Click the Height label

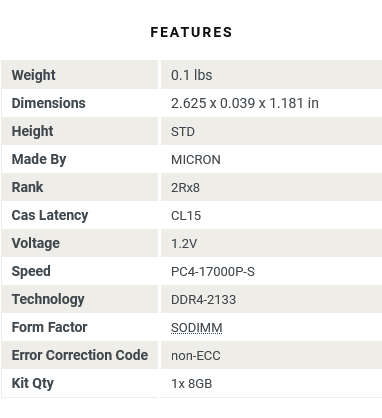click(32, 131)
